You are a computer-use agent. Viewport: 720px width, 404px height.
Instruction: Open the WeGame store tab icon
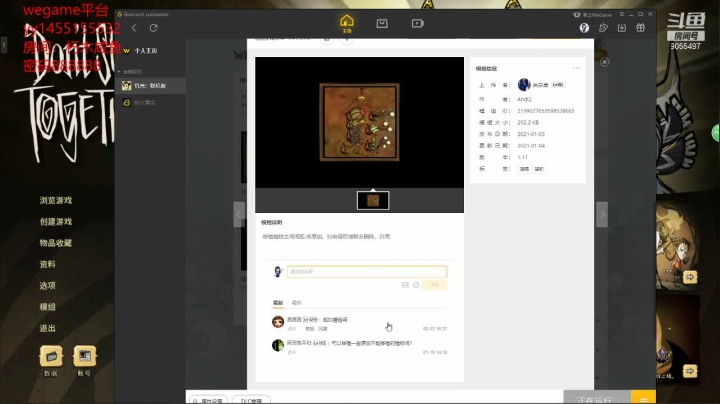coord(382,23)
